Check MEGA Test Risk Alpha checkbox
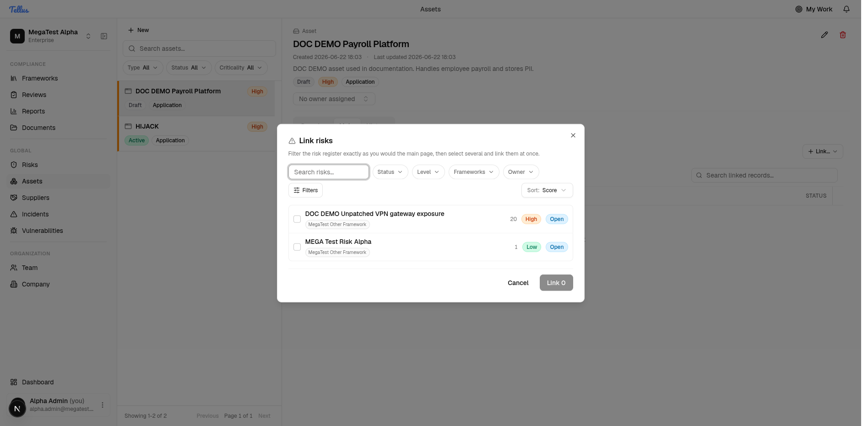868x426 pixels. [x=297, y=247]
